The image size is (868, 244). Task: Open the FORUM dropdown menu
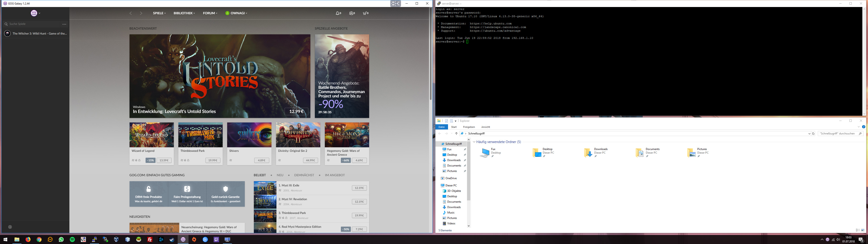coord(210,13)
